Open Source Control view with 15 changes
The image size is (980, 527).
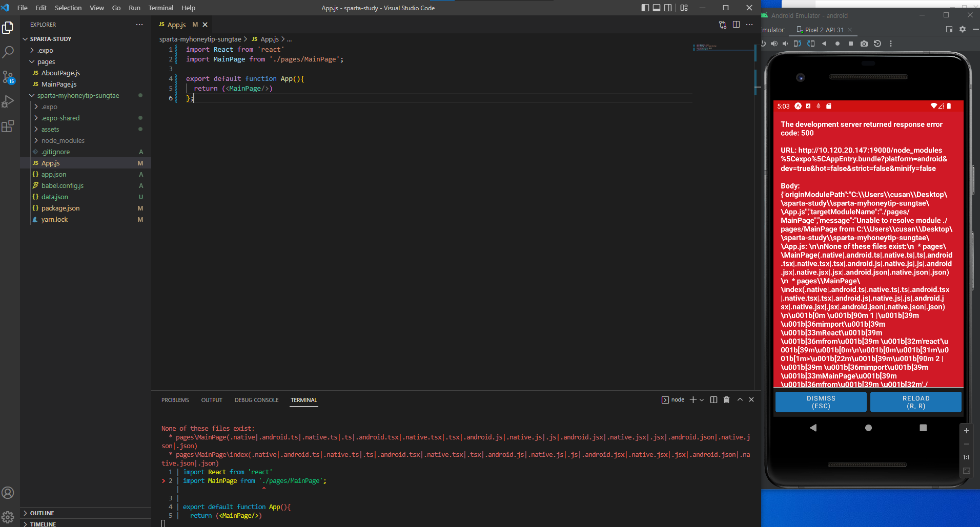pyautogui.click(x=8, y=77)
